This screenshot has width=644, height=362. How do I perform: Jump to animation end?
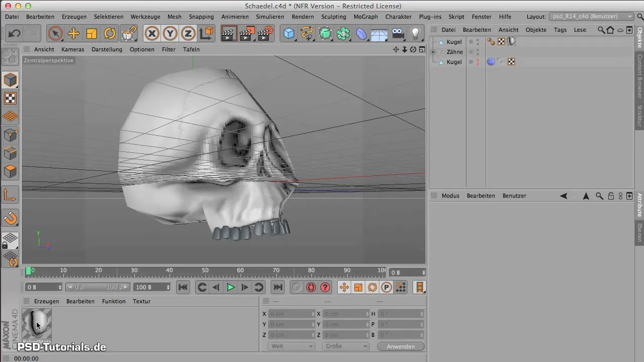click(x=277, y=287)
